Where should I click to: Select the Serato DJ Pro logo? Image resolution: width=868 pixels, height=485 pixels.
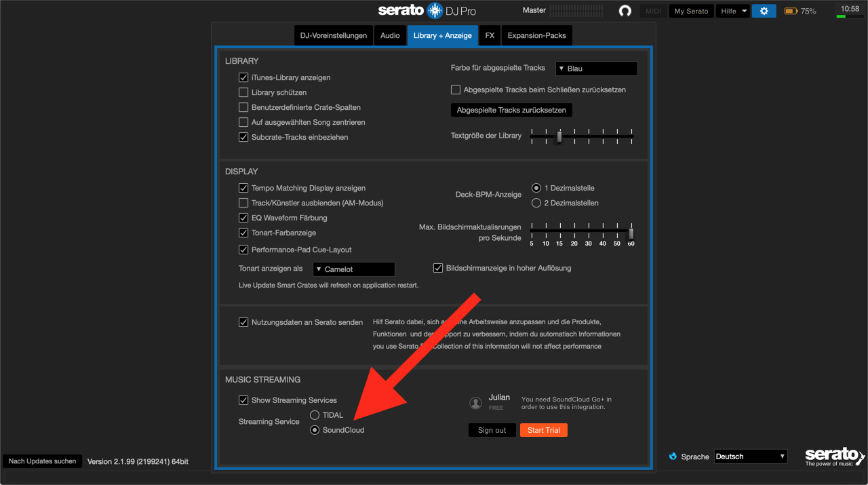point(427,10)
